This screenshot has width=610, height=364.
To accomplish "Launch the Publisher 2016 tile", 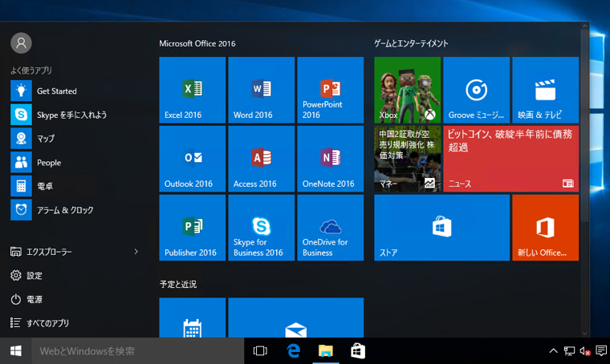I will point(192,228).
